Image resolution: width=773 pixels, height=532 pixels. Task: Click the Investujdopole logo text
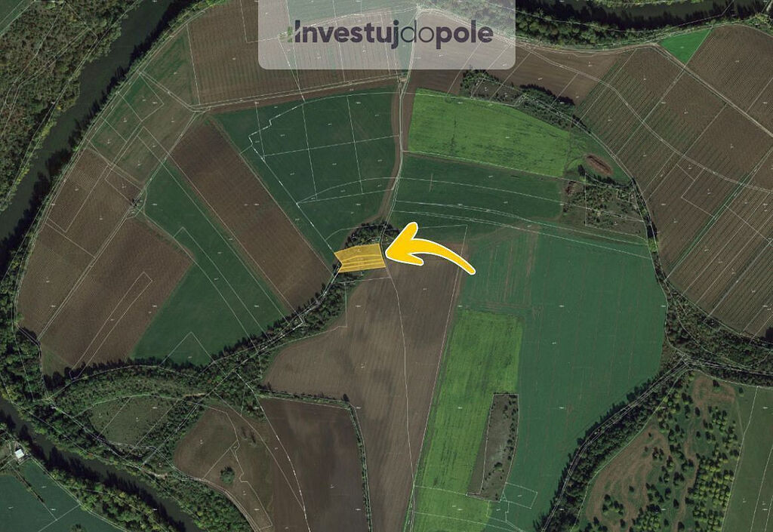tap(386, 33)
